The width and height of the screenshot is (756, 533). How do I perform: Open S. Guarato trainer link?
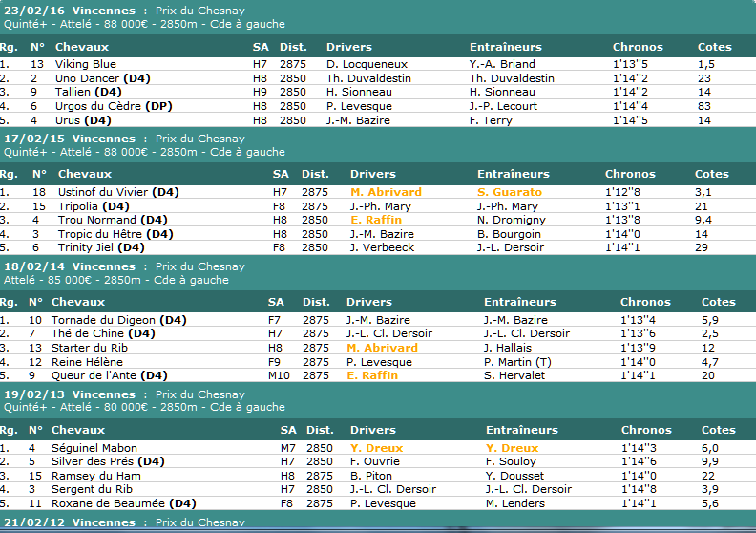click(x=509, y=192)
